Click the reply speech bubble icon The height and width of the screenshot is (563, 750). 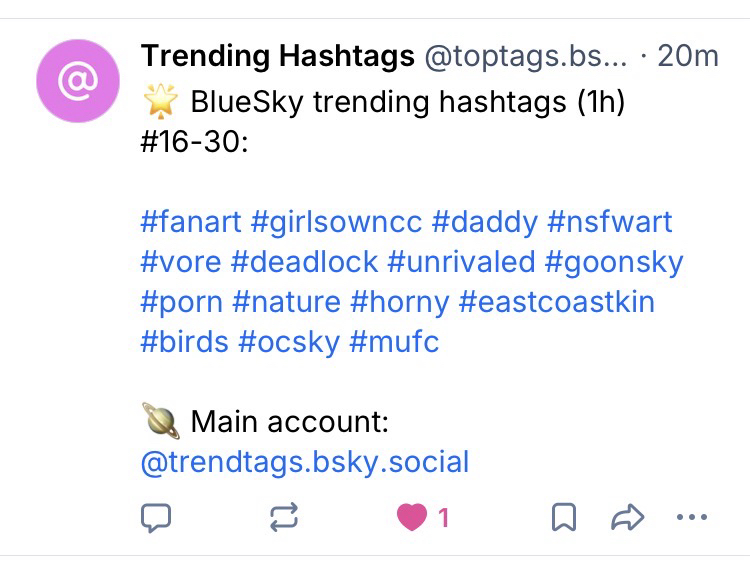pyautogui.click(x=156, y=517)
